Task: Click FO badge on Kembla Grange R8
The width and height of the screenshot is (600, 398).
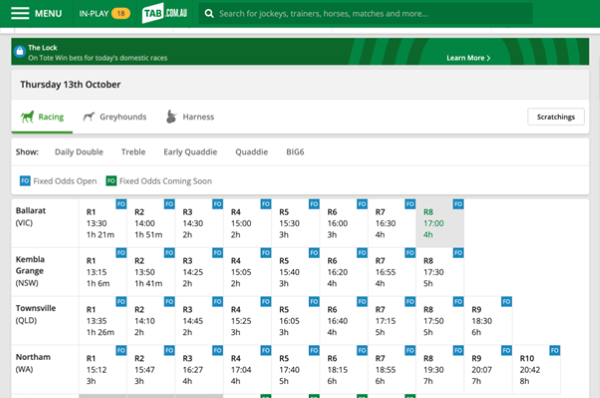Action: [x=458, y=253]
